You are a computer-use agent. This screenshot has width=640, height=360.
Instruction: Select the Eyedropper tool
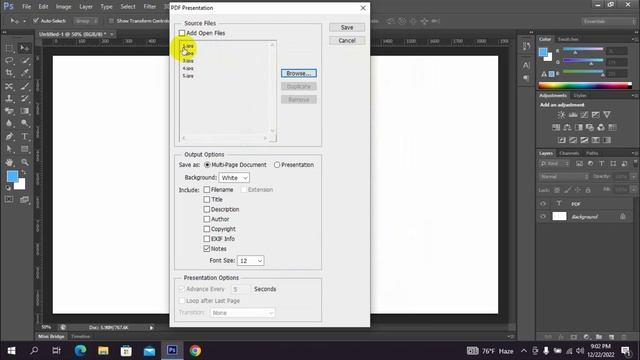click(x=24, y=73)
